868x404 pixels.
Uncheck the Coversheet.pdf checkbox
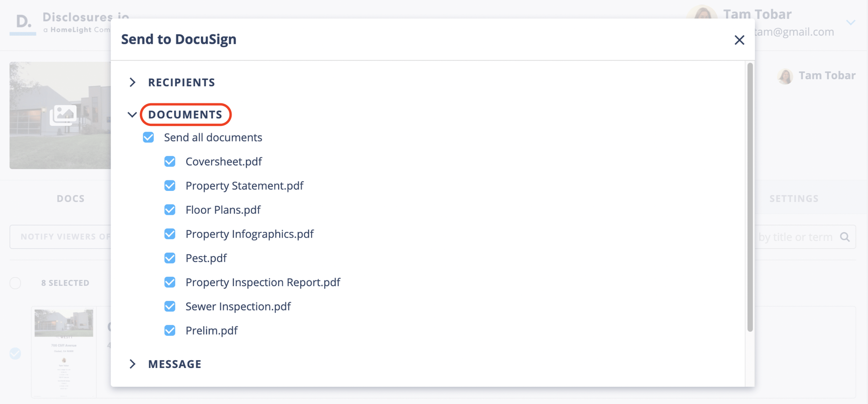170,161
